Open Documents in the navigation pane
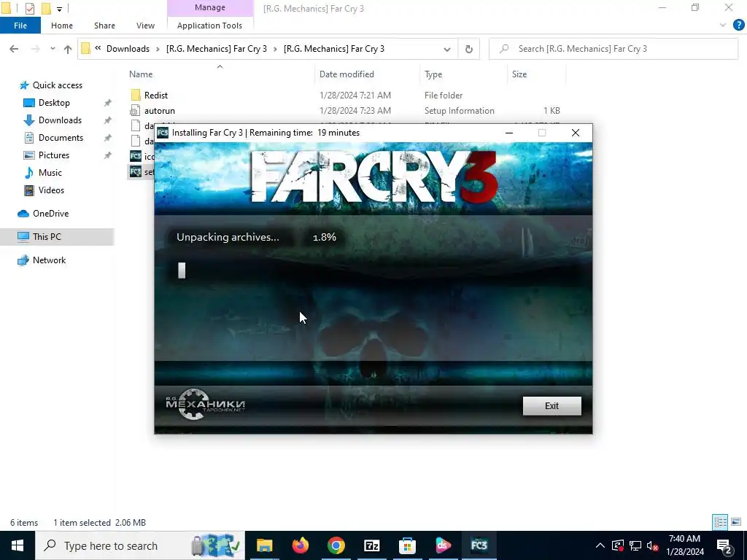Viewport: 747px width, 560px height. coord(61,138)
